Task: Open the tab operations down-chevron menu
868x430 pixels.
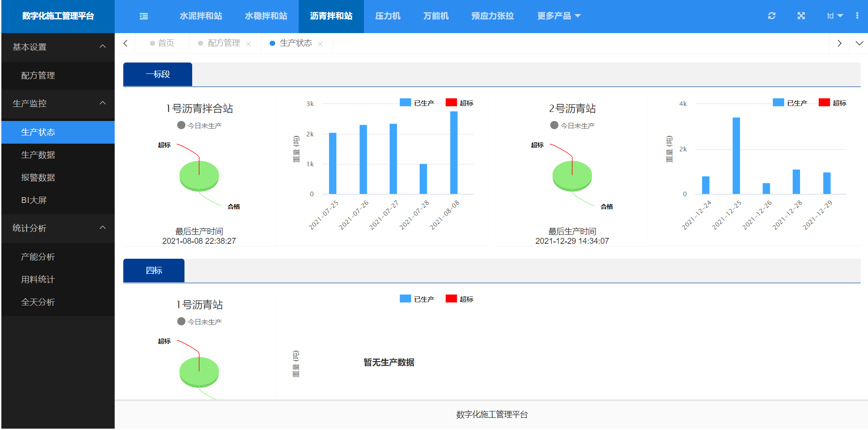Action: pos(859,43)
